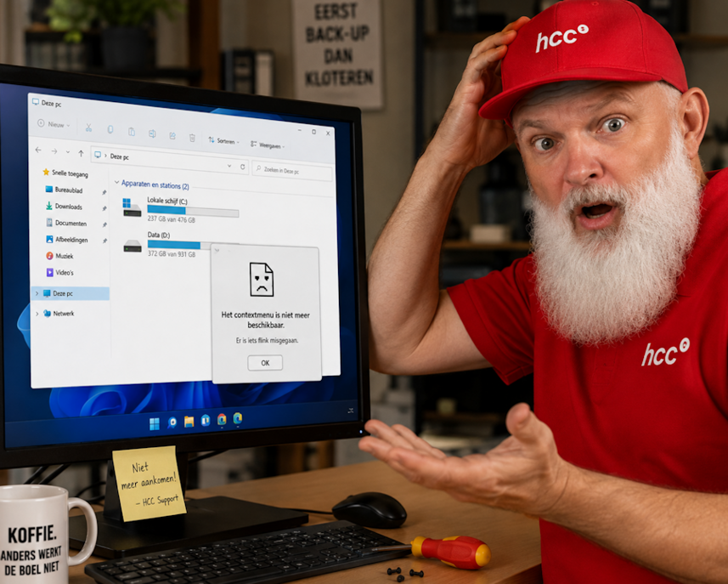
Task: Click the Copy icon in Explorer toolbar
Action: [110, 129]
